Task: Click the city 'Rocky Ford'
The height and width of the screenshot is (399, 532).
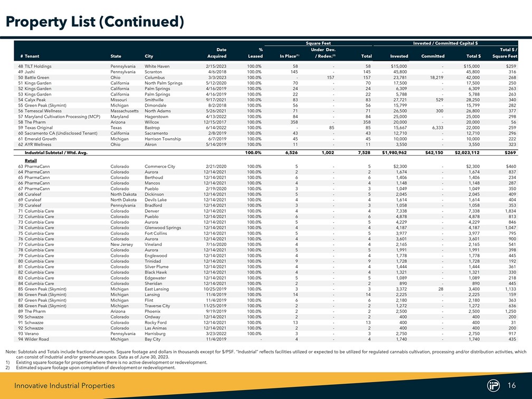Action: tap(155, 322)
